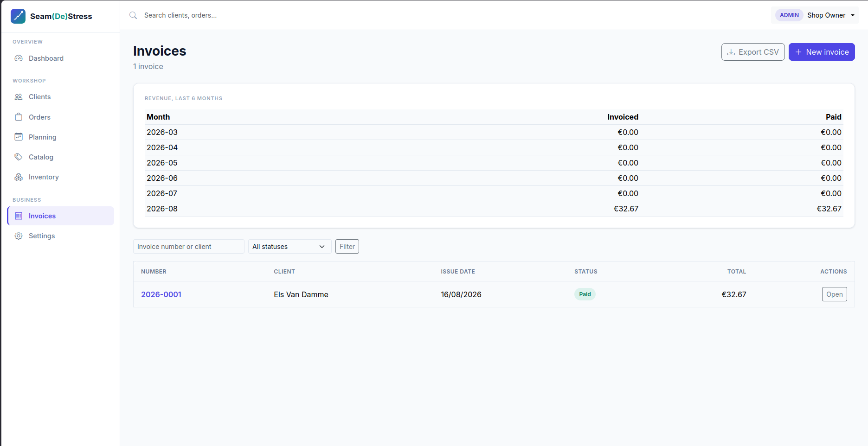
Task: Click the Clients people icon
Action: click(19, 97)
